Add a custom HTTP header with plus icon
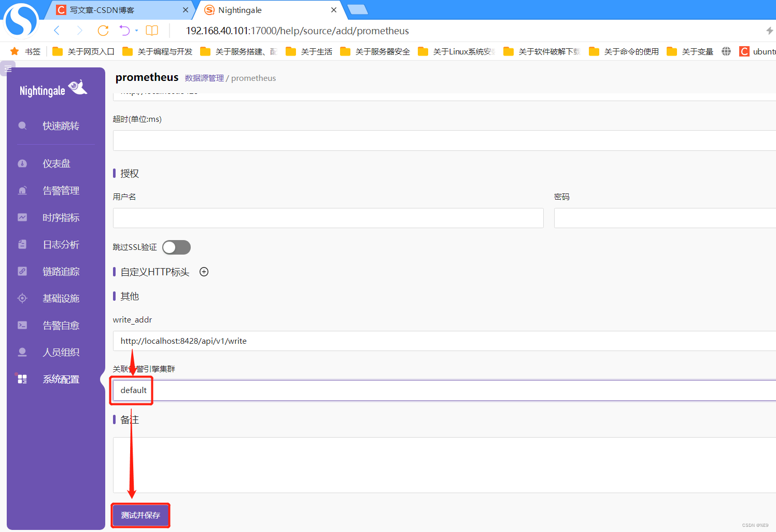The width and height of the screenshot is (776, 532). click(204, 272)
